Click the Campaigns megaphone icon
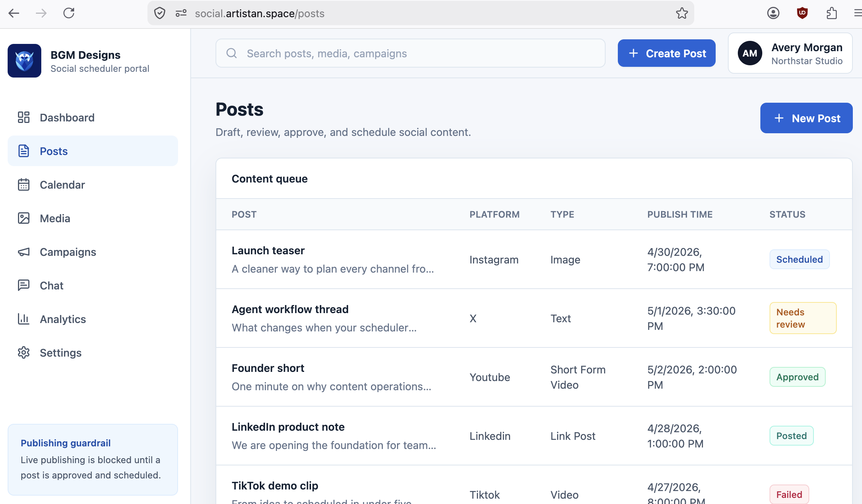The image size is (862, 504). 24,252
